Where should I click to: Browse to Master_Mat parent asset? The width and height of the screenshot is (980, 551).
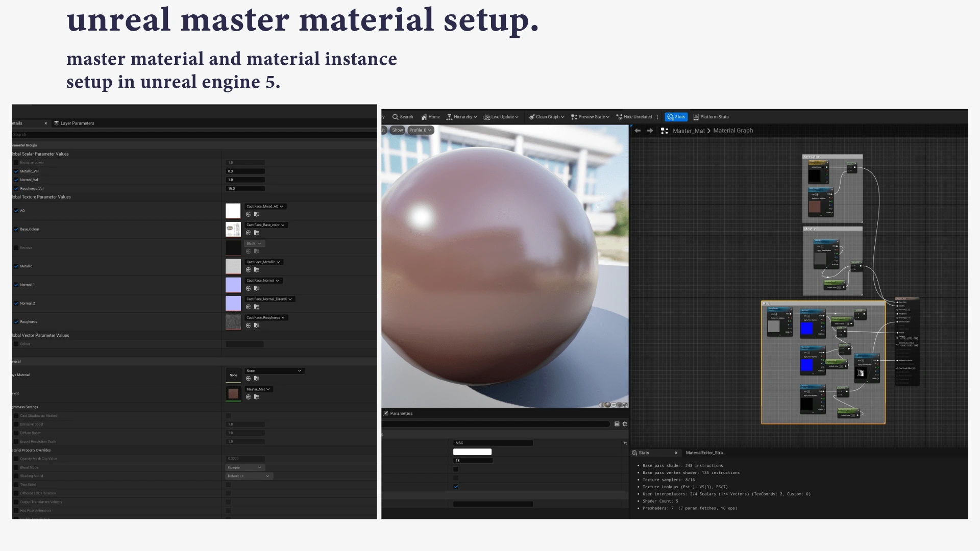tap(257, 397)
